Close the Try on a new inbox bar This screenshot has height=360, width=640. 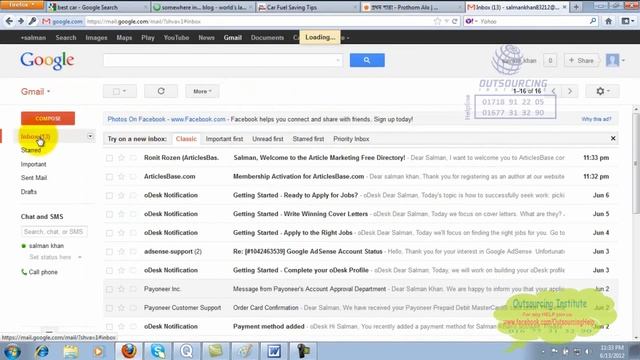pyautogui.click(x=613, y=139)
